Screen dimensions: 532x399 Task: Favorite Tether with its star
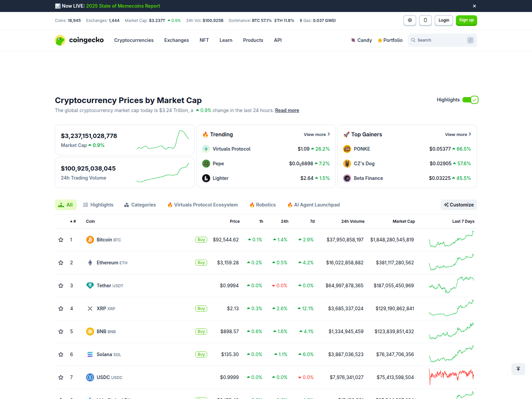[61, 286]
